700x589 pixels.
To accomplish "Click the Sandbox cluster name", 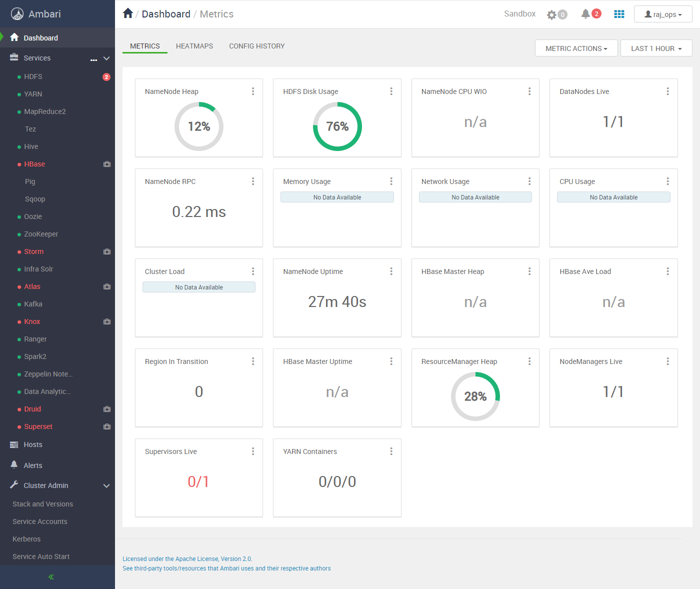I will (x=520, y=14).
